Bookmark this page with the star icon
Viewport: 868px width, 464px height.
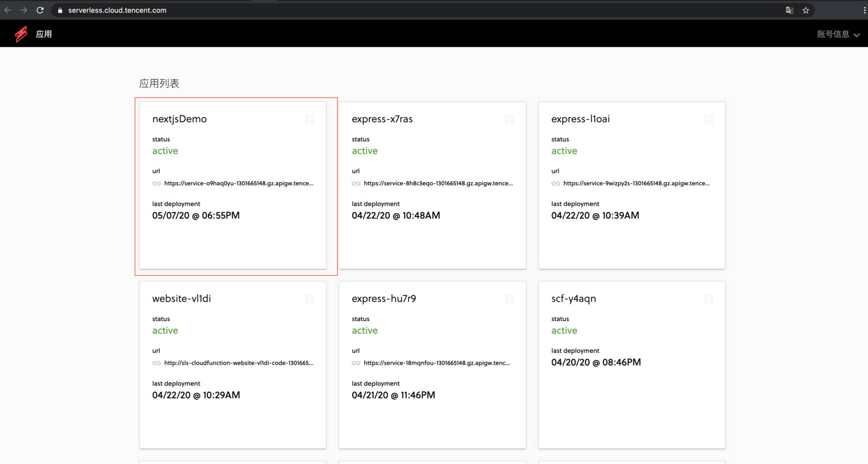pos(806,10)
